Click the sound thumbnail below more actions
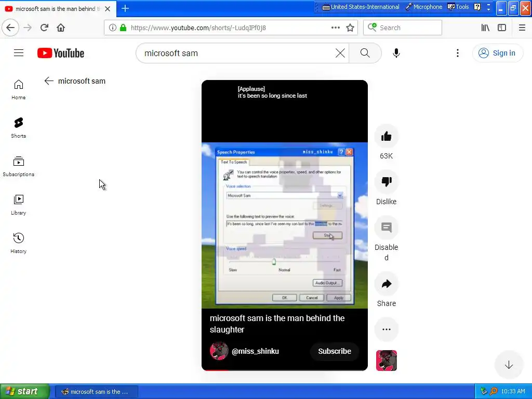 coord(386,361)
